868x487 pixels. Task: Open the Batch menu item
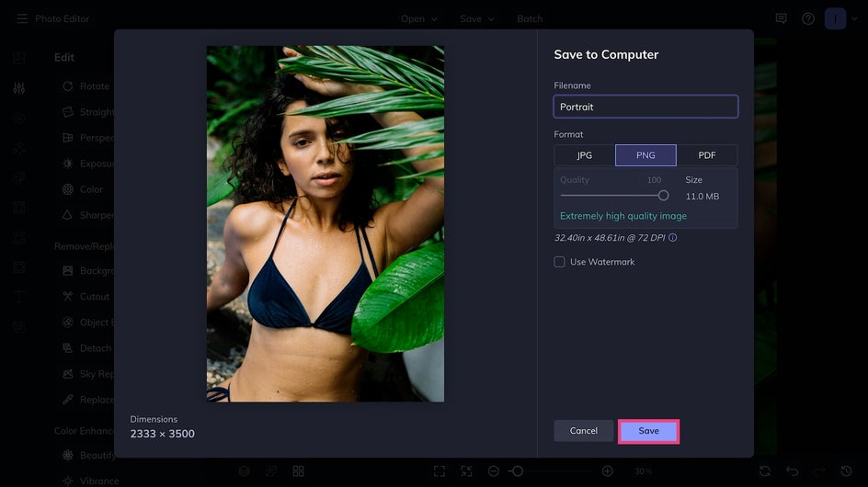point(530,18)
